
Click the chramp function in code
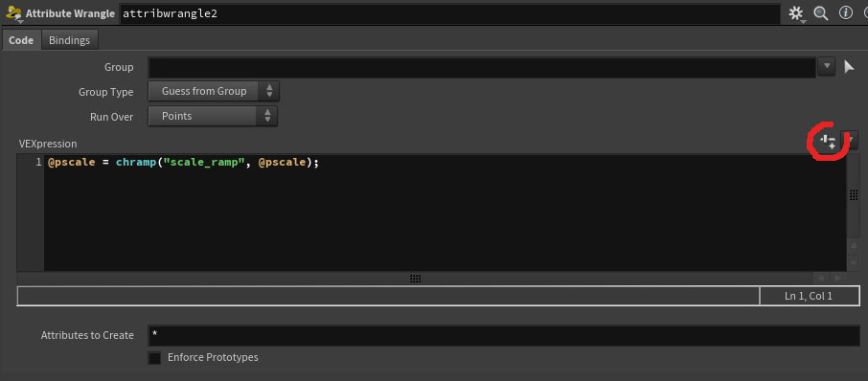tap(137, 164)
